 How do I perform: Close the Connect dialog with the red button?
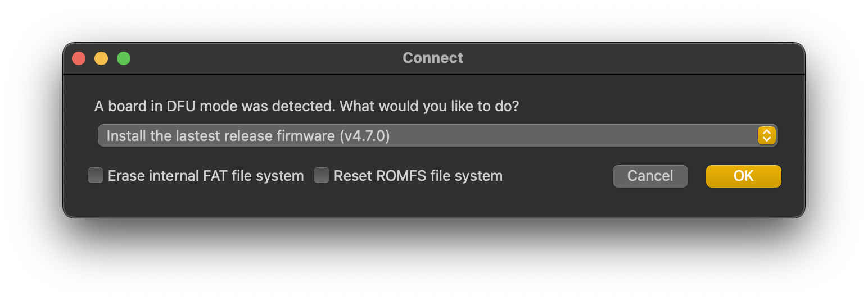pos(79,58)
